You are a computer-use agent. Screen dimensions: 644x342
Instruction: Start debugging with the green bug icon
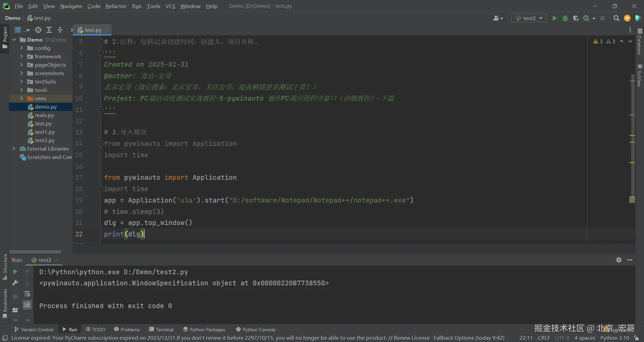click(x=565, y=18)
